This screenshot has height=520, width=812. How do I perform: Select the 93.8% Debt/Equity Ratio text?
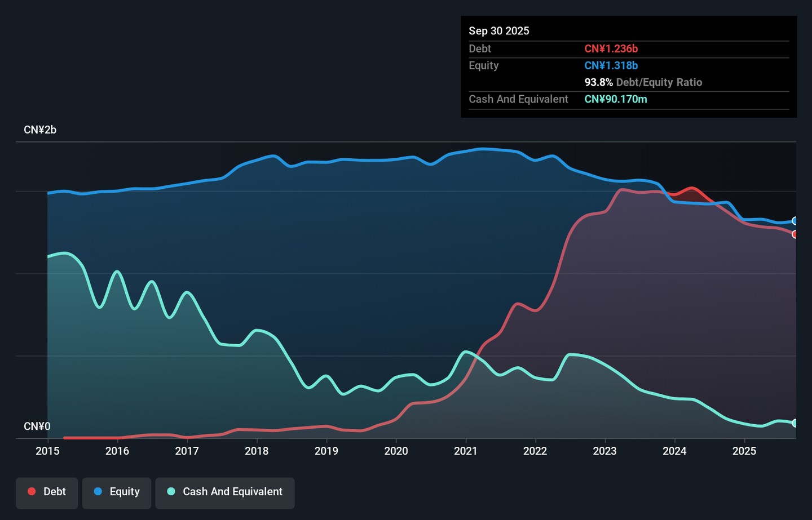[x=643, y=82]
